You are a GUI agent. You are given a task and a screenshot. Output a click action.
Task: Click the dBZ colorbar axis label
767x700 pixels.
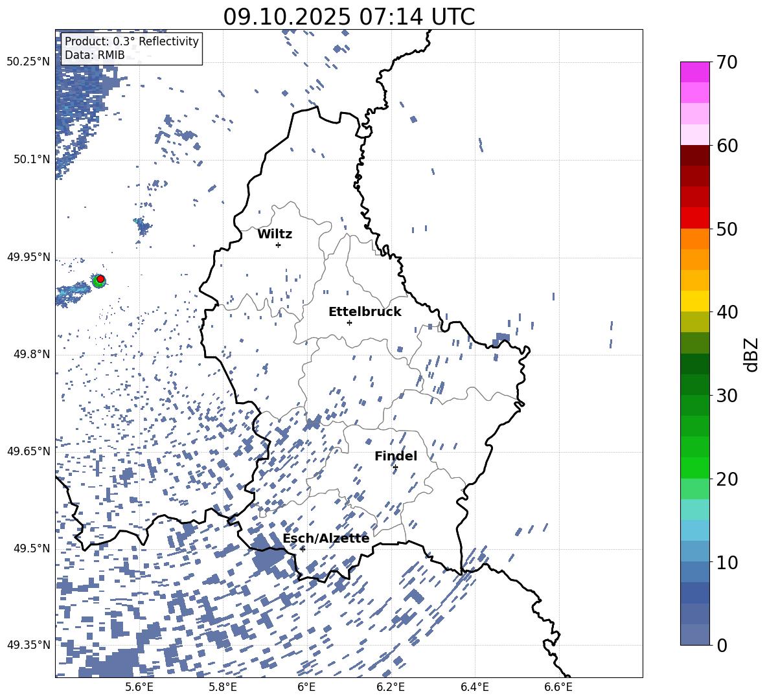tap(752, 354)
